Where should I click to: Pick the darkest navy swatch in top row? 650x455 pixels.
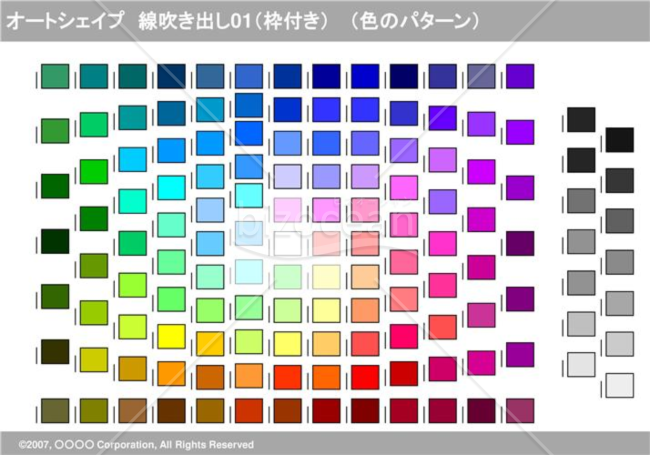[404, 76]
